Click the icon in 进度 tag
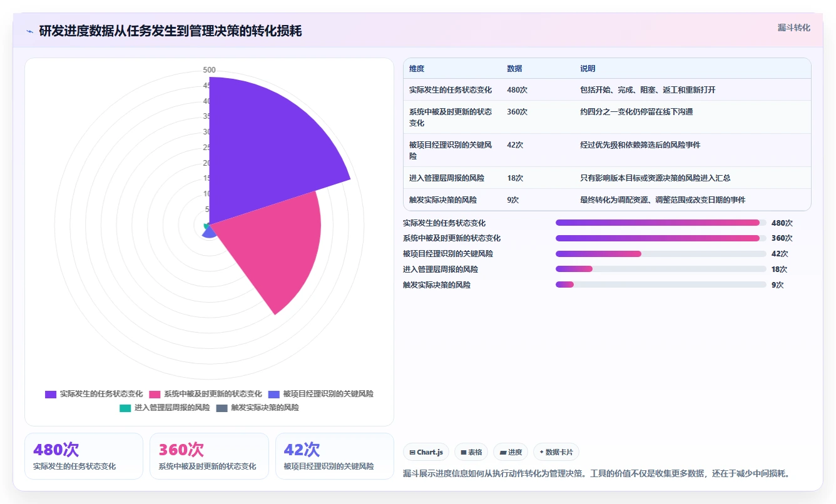This screenshot has width=836, height=504. coord(503,452)
